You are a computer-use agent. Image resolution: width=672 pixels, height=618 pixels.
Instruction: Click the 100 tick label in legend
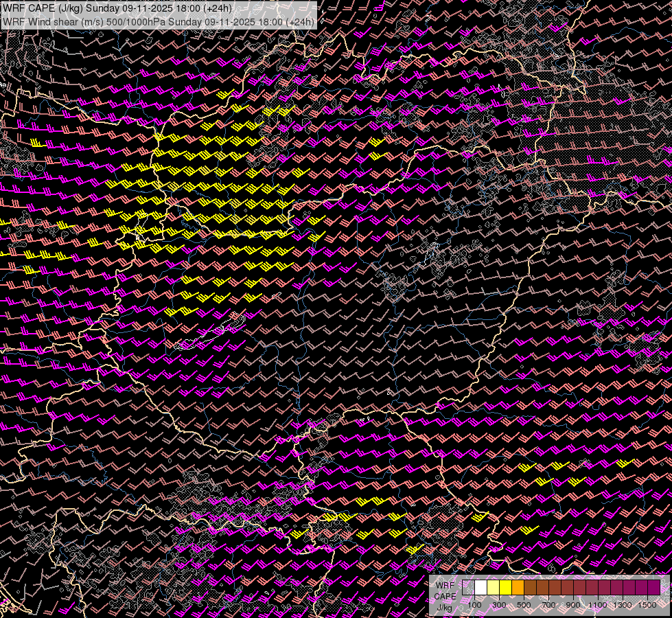point(474,605)
